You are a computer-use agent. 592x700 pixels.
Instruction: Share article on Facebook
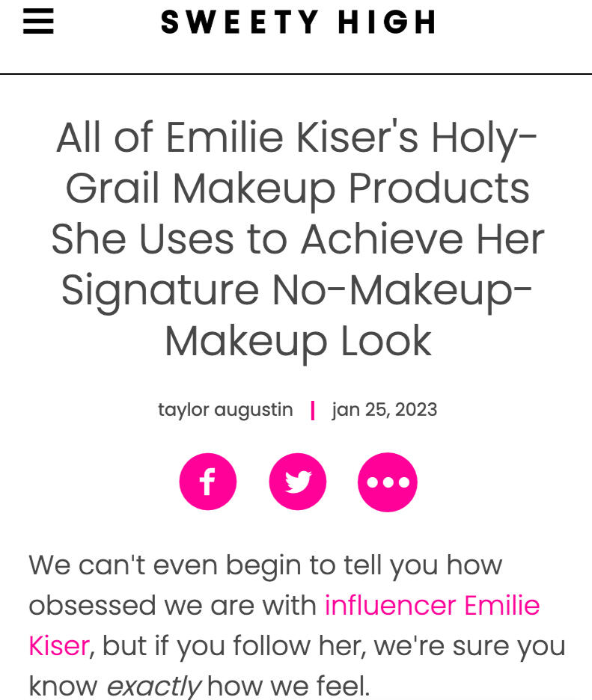207,482
